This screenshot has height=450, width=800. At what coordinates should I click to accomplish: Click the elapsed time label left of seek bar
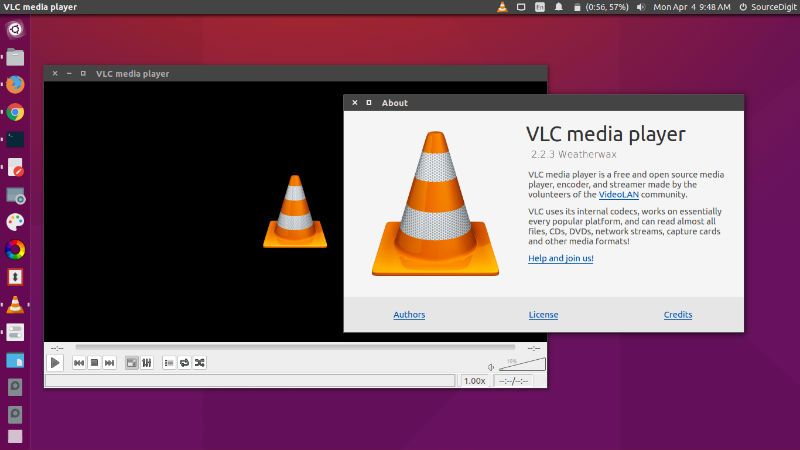[x=57, y=348]
